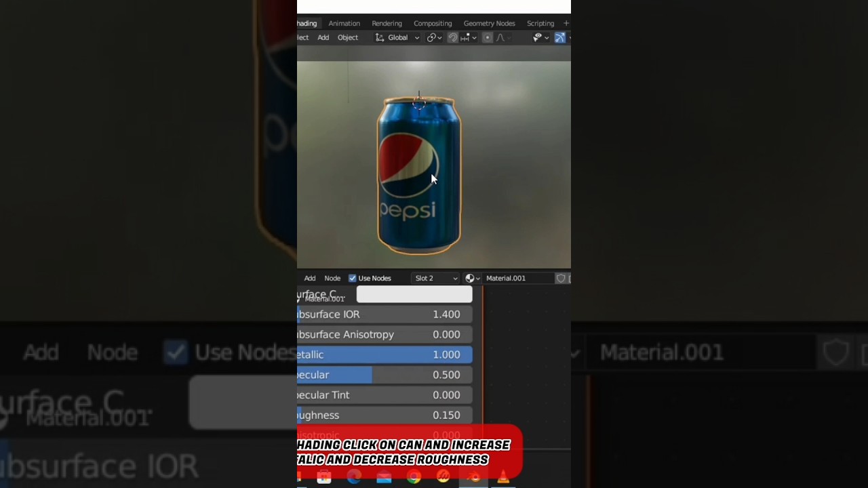Open the Geometry Nodes workspace tab
This screenshot has height=488, width=868.
(489, 23)
